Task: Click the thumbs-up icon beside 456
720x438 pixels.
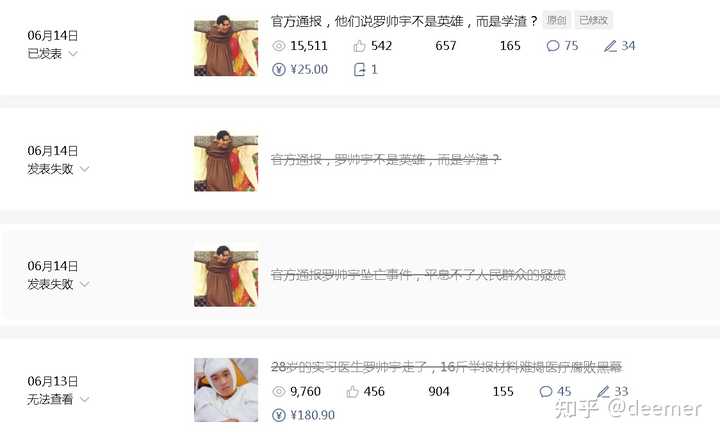Action: pyautogui.click(x=352, y=392)
